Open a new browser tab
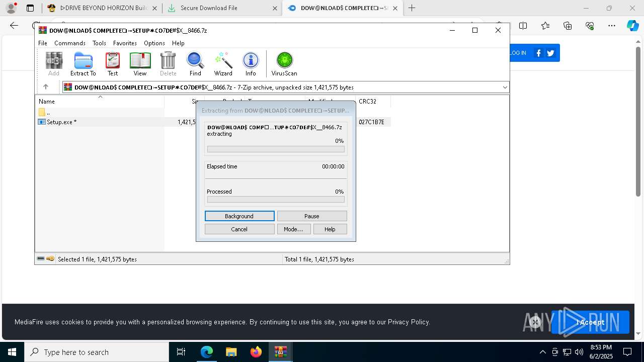Image resolution: width=644 pixels, height=362 pixels. (x=412, y=8)
